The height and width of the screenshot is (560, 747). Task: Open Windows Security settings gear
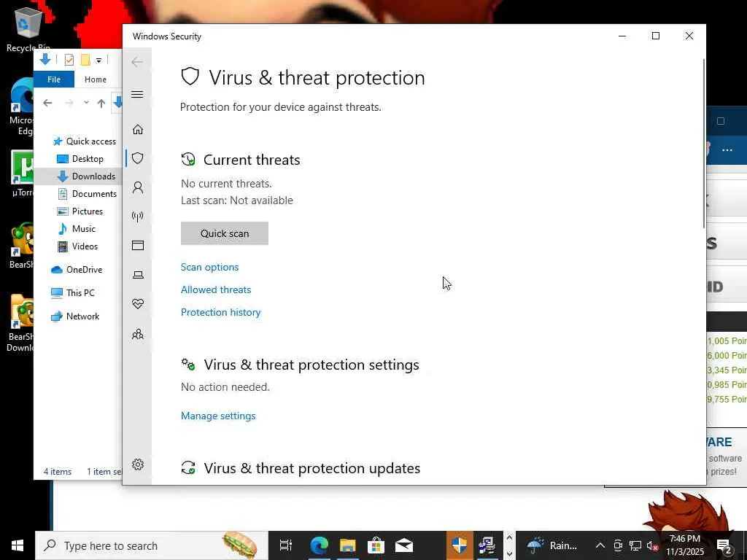pos(138,464)
